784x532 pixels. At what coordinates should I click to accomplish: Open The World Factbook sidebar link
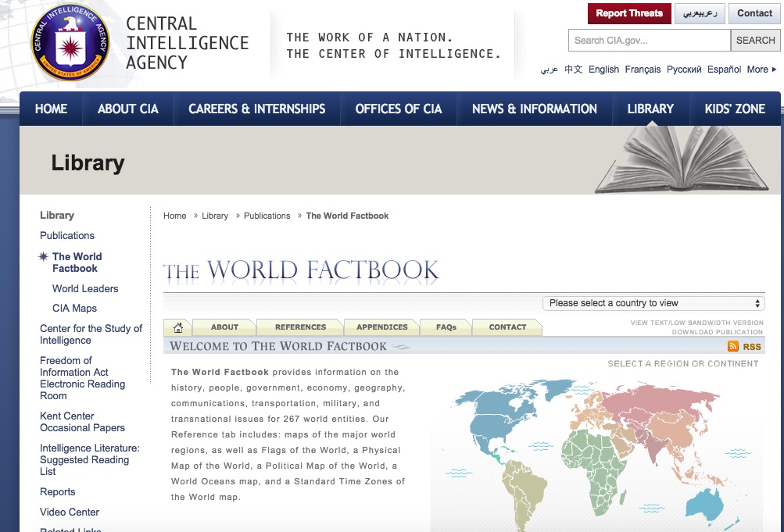(x=77, y=262)
